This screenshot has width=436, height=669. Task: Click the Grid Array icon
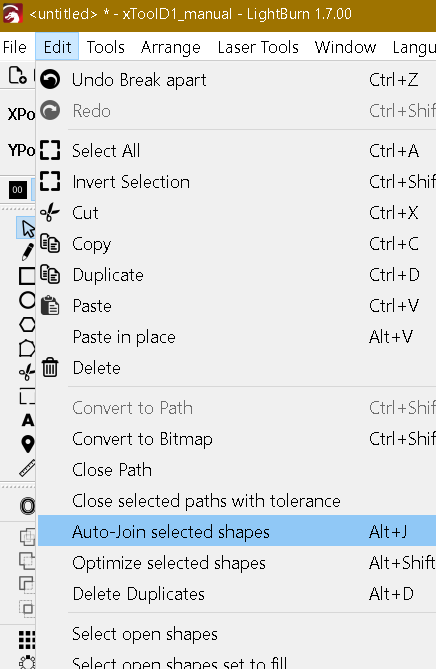click(x=27, y=640)
